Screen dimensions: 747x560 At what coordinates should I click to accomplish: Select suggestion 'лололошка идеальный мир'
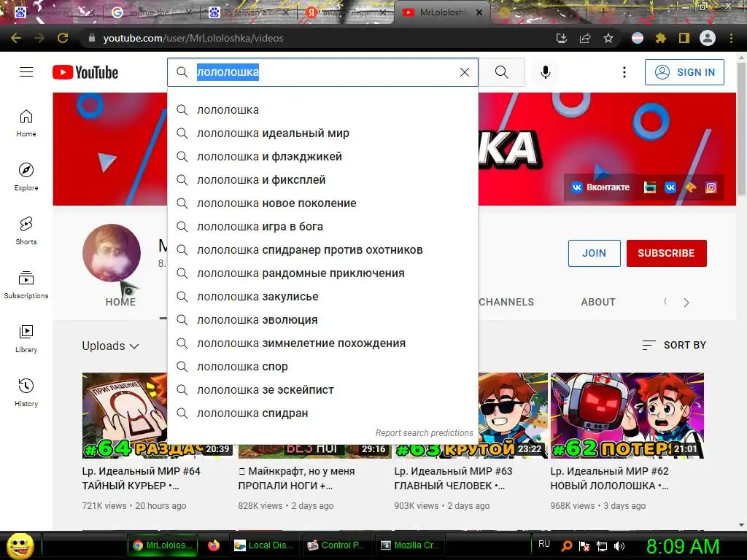[322, 133]
